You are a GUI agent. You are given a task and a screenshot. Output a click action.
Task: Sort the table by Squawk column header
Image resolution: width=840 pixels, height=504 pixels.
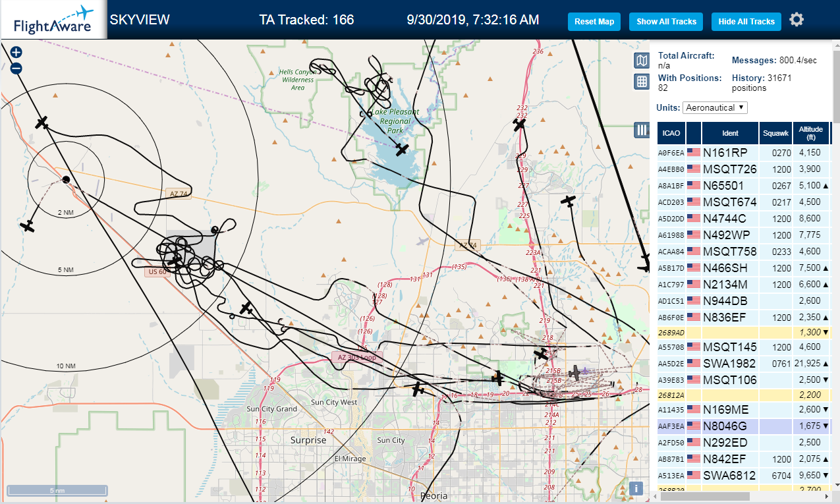(775, 133)
